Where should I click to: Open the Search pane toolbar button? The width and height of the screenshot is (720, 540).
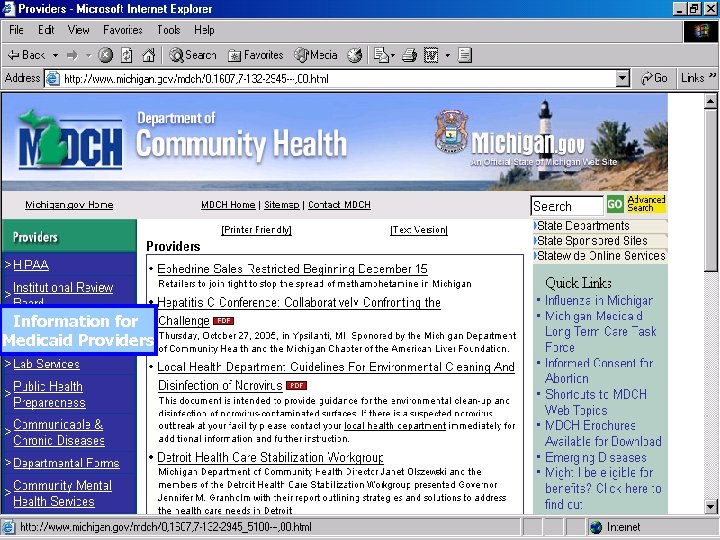193,56
